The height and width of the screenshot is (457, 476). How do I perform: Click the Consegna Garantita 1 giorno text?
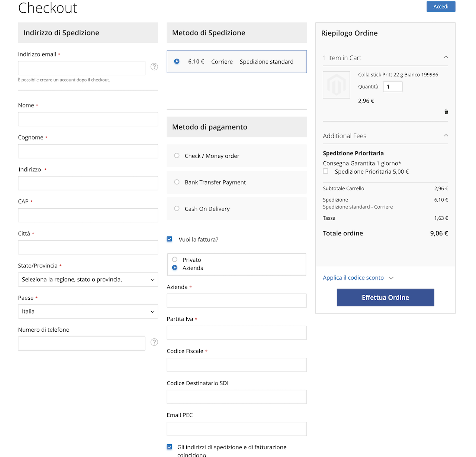[362, 163]
